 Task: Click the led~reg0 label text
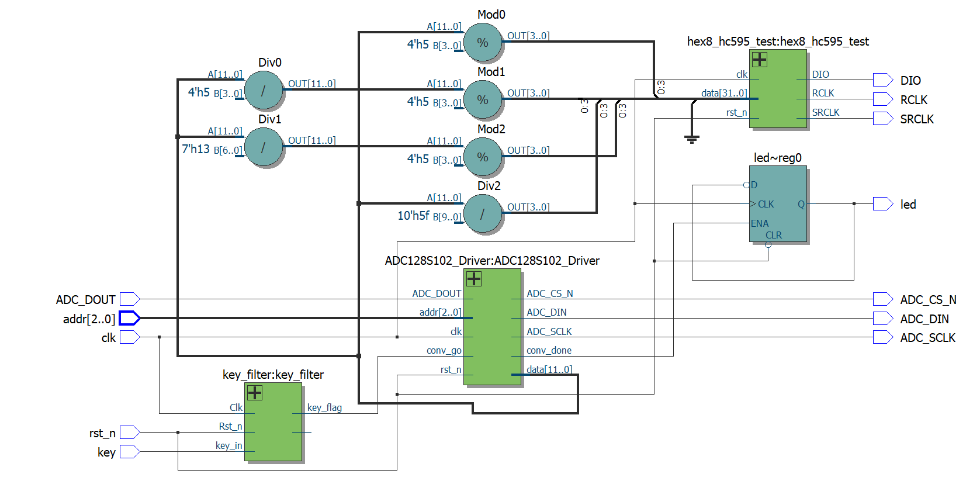(x=778, y=158)
